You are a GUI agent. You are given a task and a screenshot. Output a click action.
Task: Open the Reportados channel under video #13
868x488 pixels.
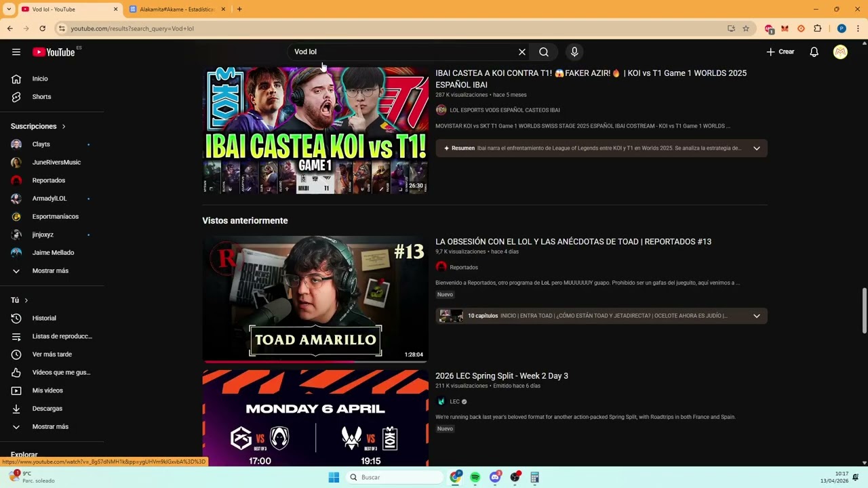464,268
